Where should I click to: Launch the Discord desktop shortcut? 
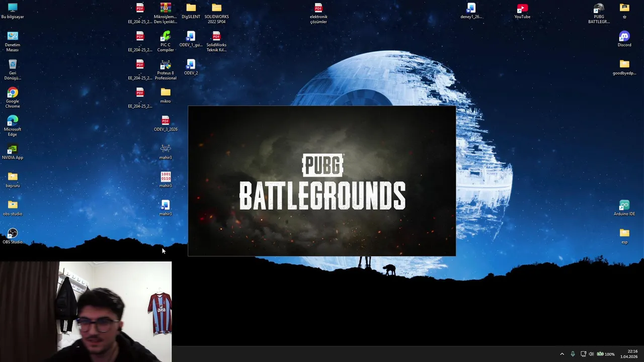click(x=624, y=39)
